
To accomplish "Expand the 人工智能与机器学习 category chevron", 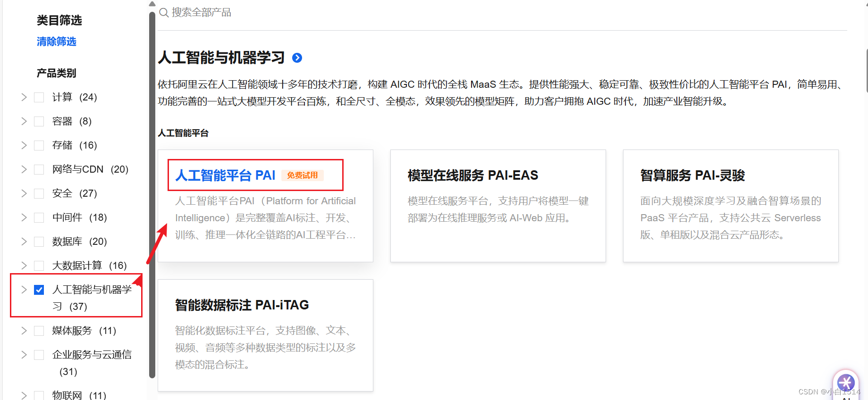I will tap(24, 290).
